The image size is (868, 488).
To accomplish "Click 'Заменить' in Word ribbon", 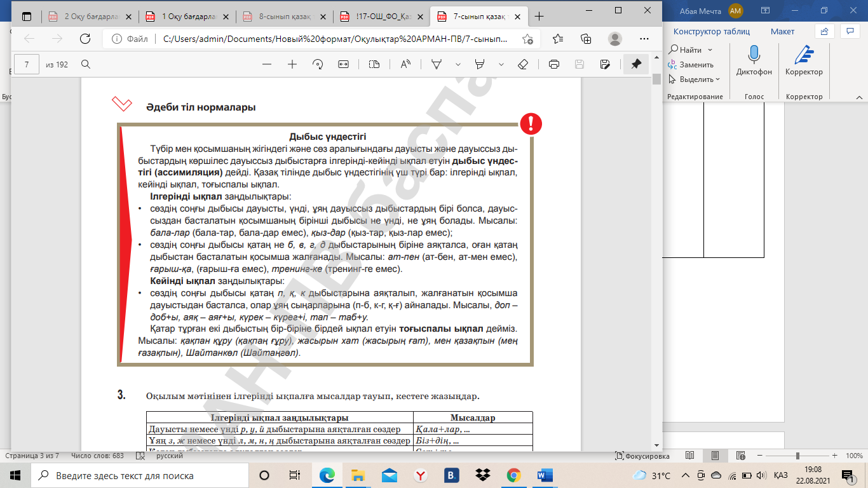I will tap(691, 64).
